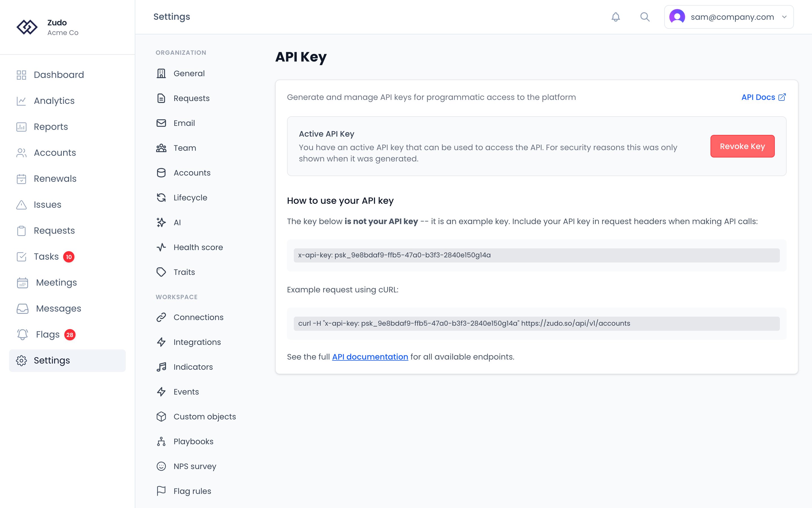
Task: Open General organization settings
Action: point(180,73)
